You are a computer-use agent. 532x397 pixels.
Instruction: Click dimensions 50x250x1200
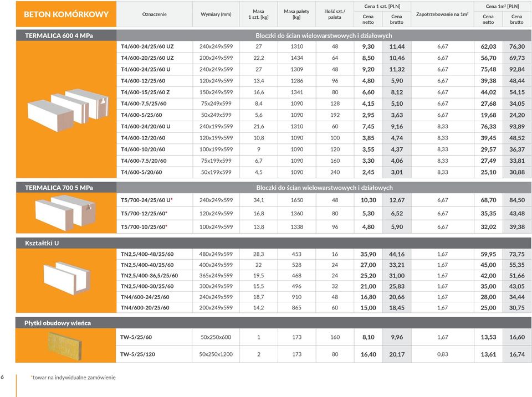click(x=216, y=354)
